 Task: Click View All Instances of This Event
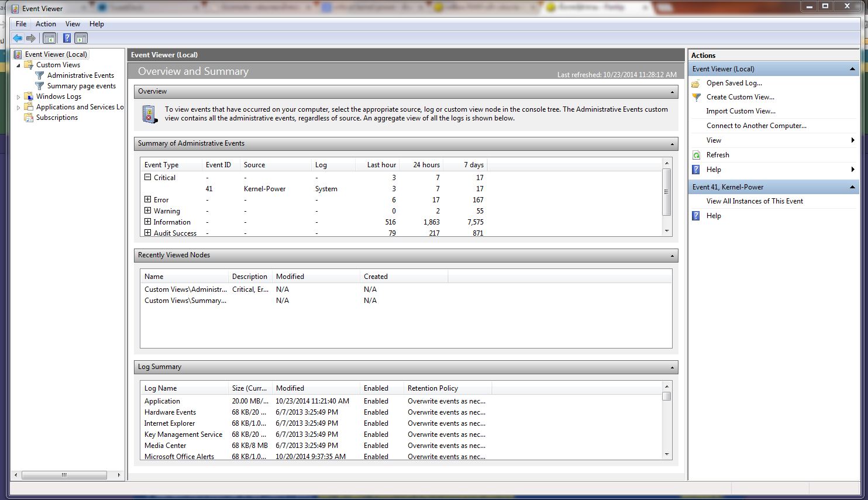pos(755,201)
